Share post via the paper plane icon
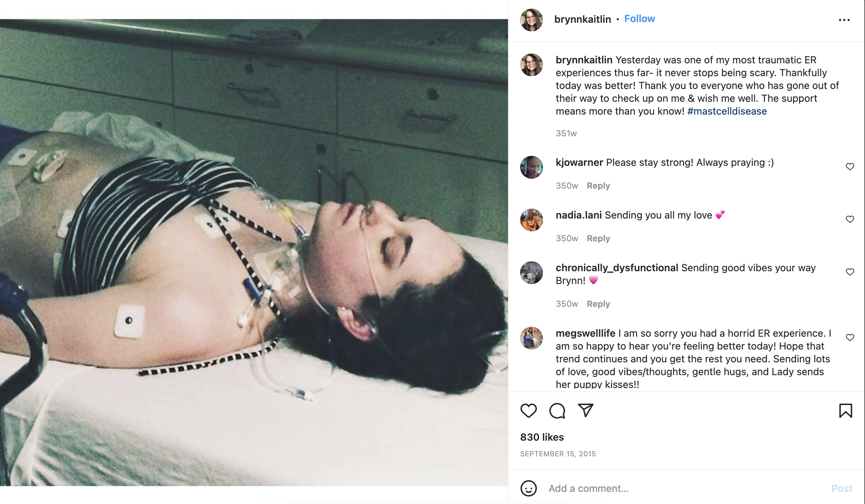Viewport: 865px width, 504px height. click(x=585, y=410)
